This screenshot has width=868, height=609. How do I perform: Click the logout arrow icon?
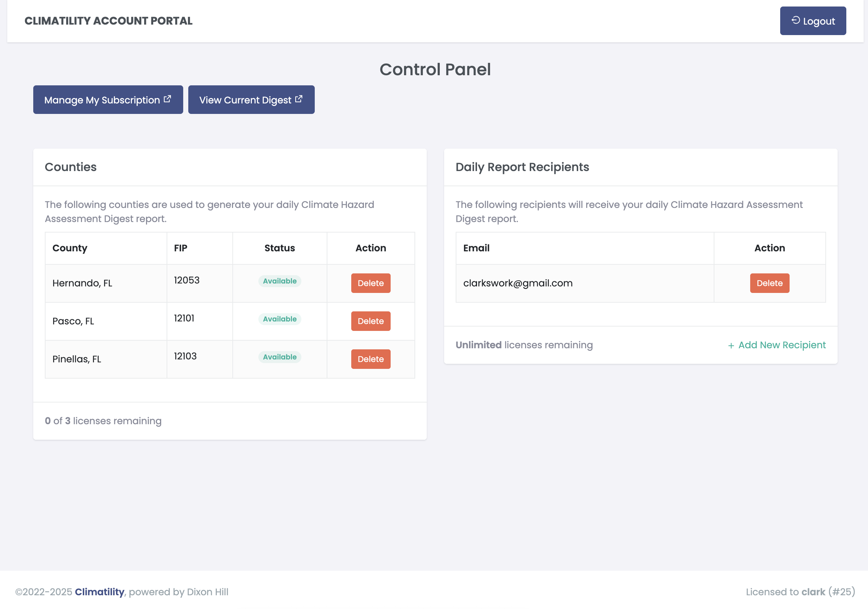(x=795, y=20)
